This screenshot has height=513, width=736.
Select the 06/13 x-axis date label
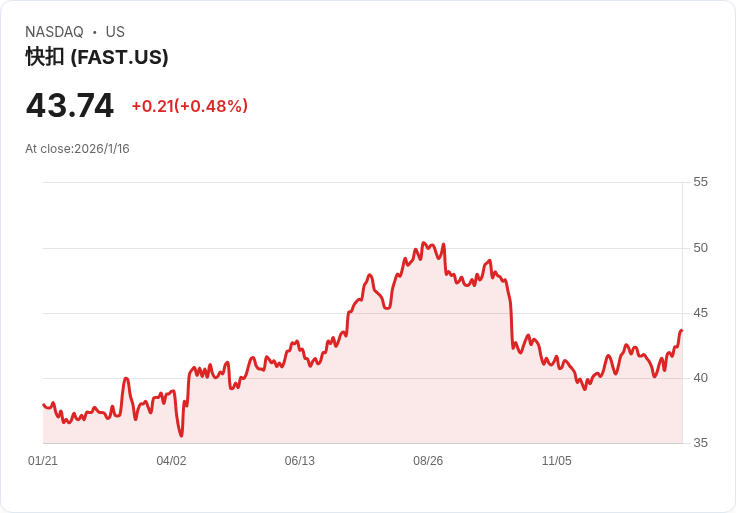(300, 461)
